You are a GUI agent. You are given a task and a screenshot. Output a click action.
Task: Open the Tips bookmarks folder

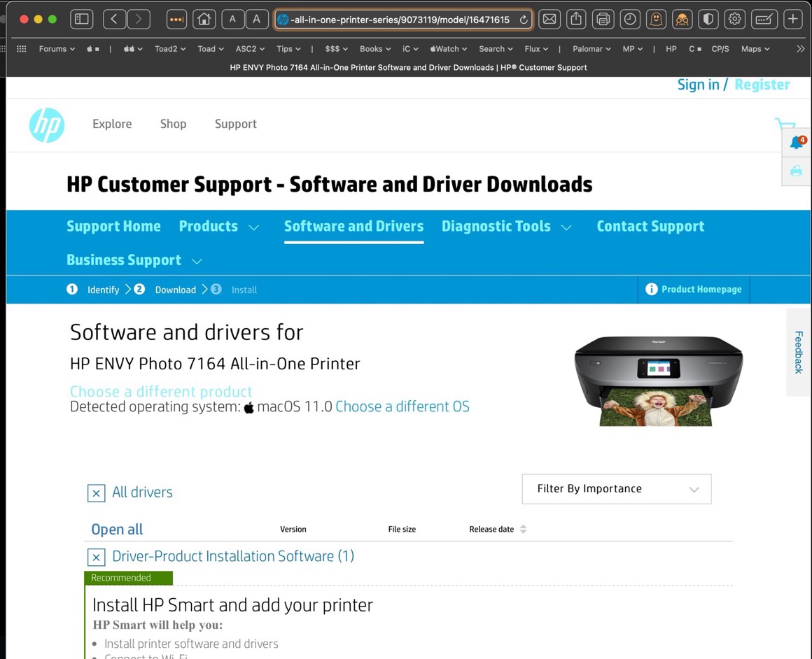coord(288,49)
